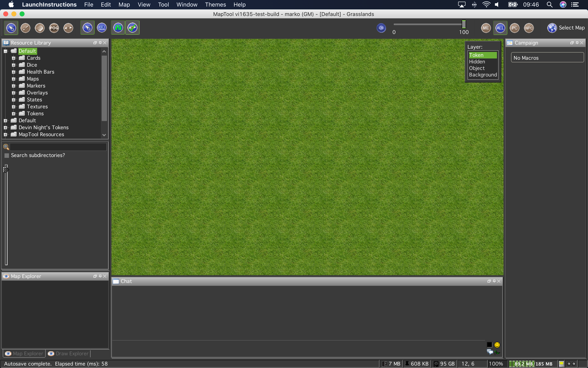Select the pointer interaction tool
This screenshot has height=368, width=588.
(11, 28)
